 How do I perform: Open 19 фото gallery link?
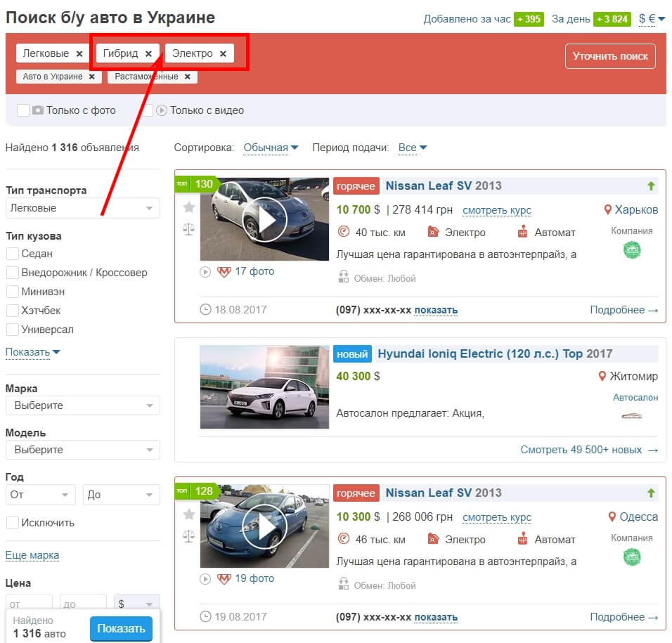point(254,579)
